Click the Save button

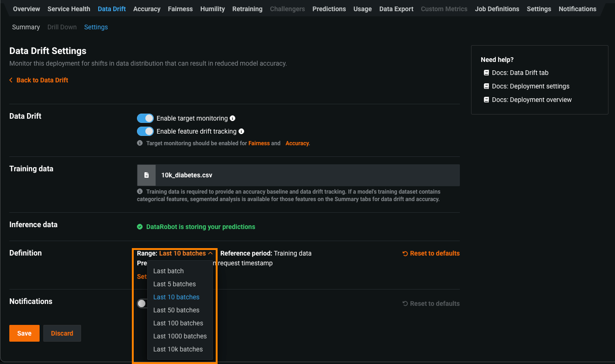point(24,333)
